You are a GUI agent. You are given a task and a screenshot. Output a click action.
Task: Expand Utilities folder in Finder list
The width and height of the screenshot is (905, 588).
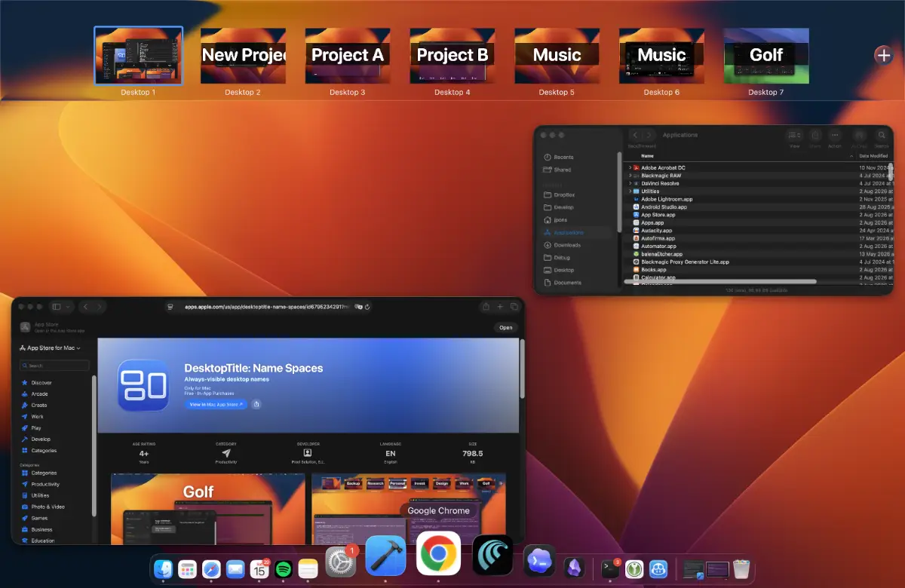pyautogui.click(x=630, y=191)
